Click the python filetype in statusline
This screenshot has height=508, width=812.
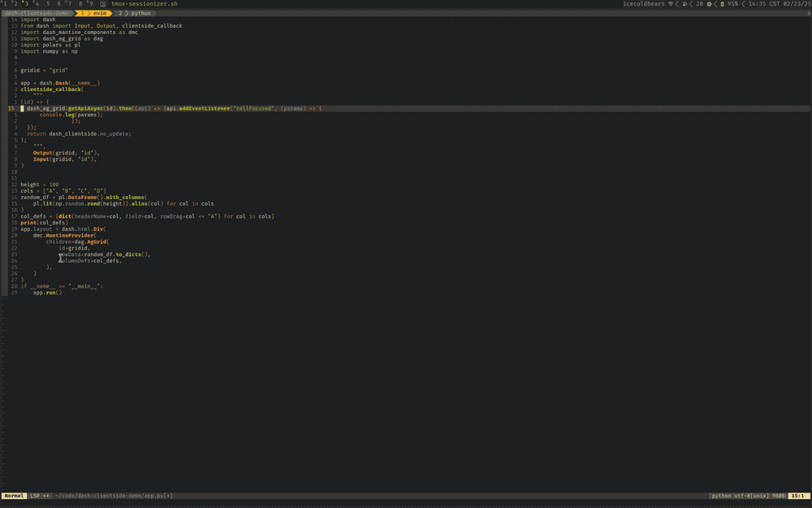721,496
